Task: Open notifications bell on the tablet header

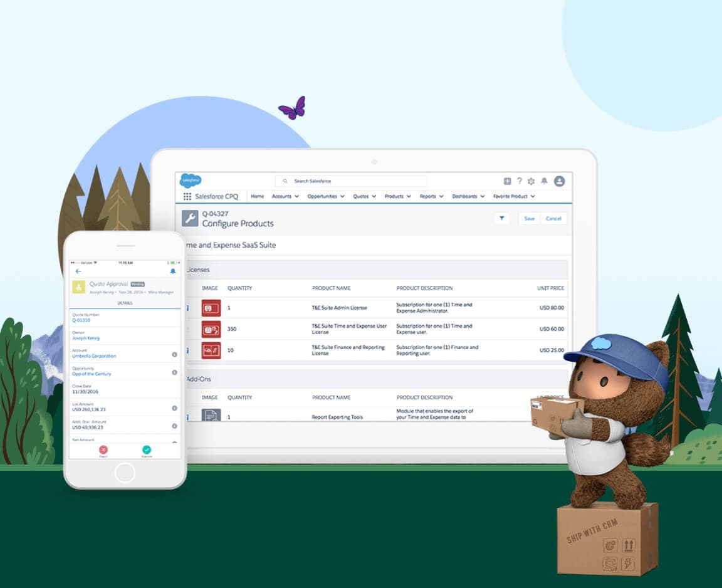Action: [x=544, y=181]
